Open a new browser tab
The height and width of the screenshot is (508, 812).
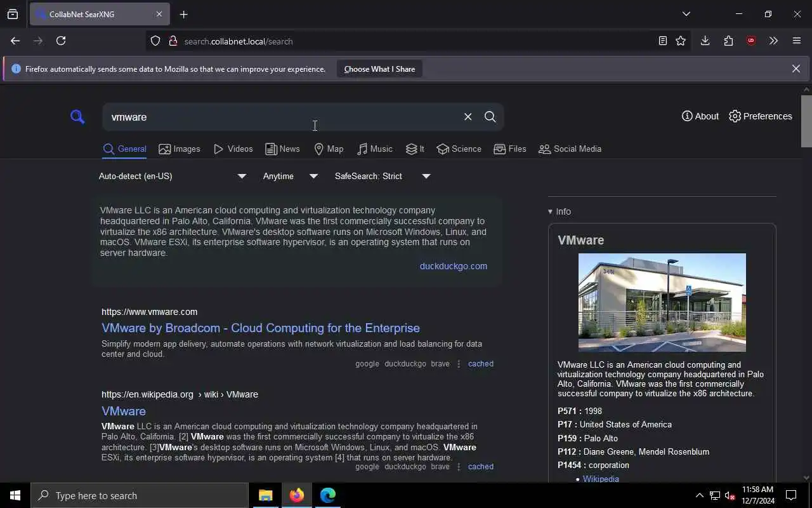pyautogui.click(x=184, y=14)
